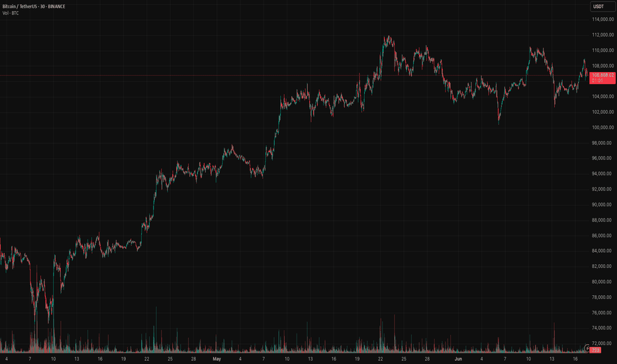Click the 92,000.00 price scale label
This screenshot has height=364, width=617.
pyautogui.click(x=602, y=189)
